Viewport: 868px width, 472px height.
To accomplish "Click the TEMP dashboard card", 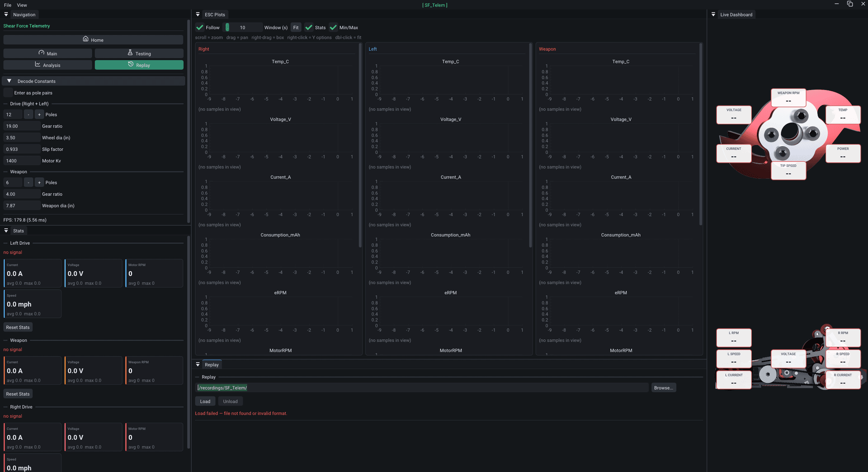I will point(843,115).
